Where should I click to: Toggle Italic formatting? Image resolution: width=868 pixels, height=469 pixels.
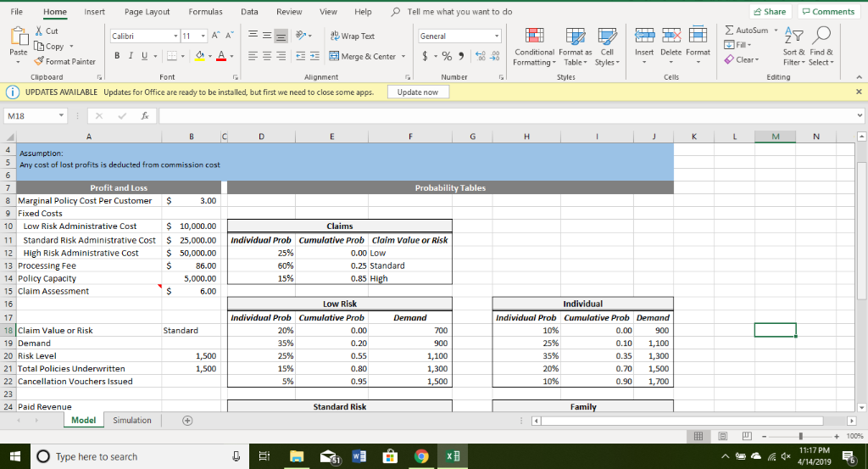point(131,55)
